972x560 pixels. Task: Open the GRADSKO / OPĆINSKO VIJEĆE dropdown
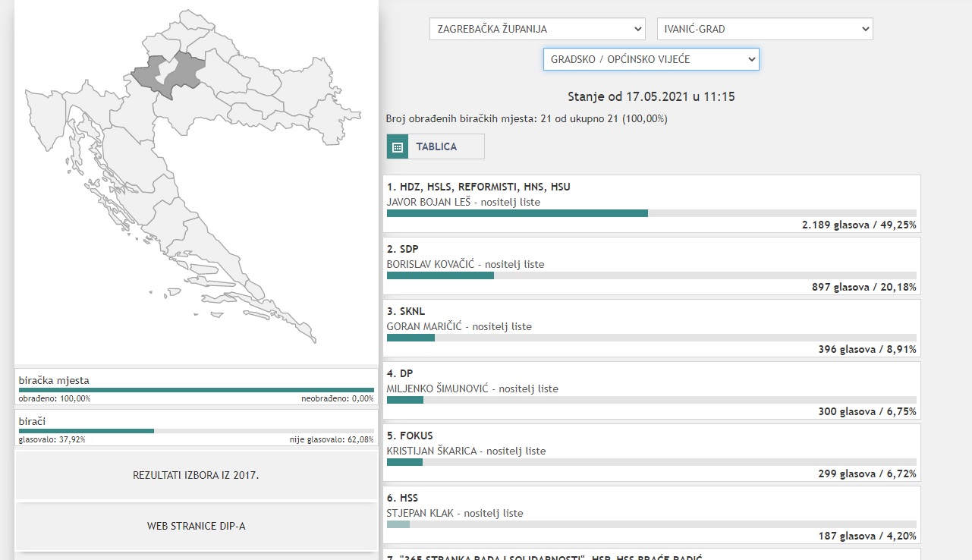[x=651, y=59]
